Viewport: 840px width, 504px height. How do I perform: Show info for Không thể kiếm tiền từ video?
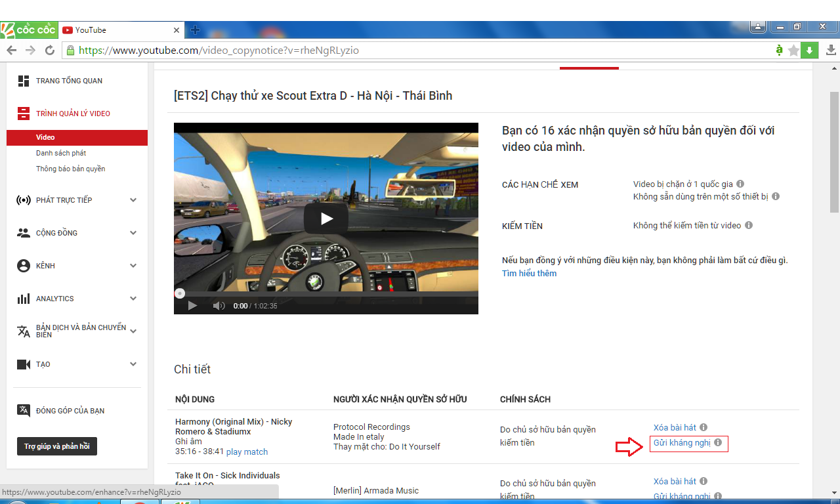[749, 225]
